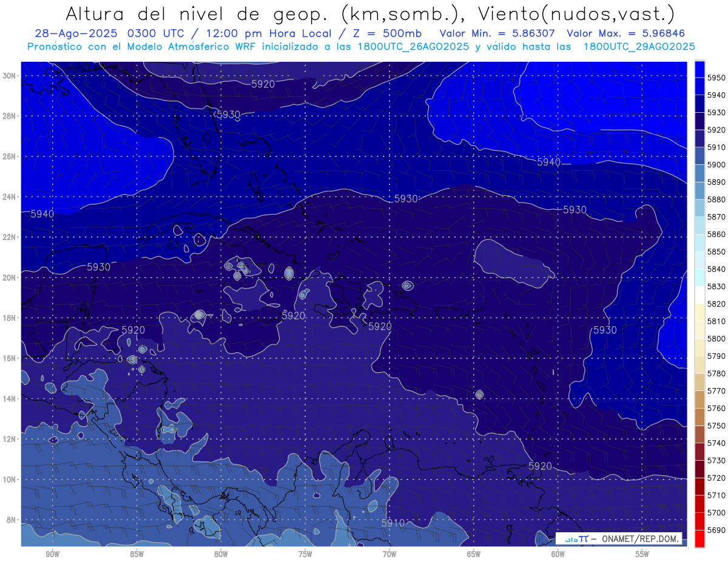Click the 65W longitude axis label
728x562 pixels.
click(474, 554)
